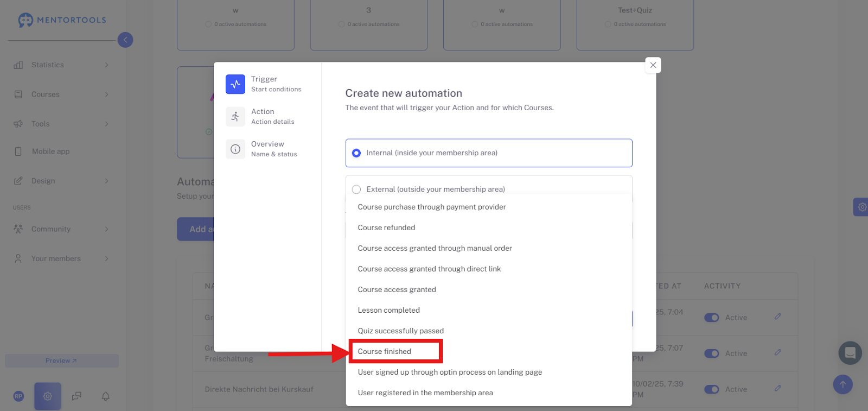Choose Course access granted through manual order
This screenshot has height=411, width=868.
489,248
